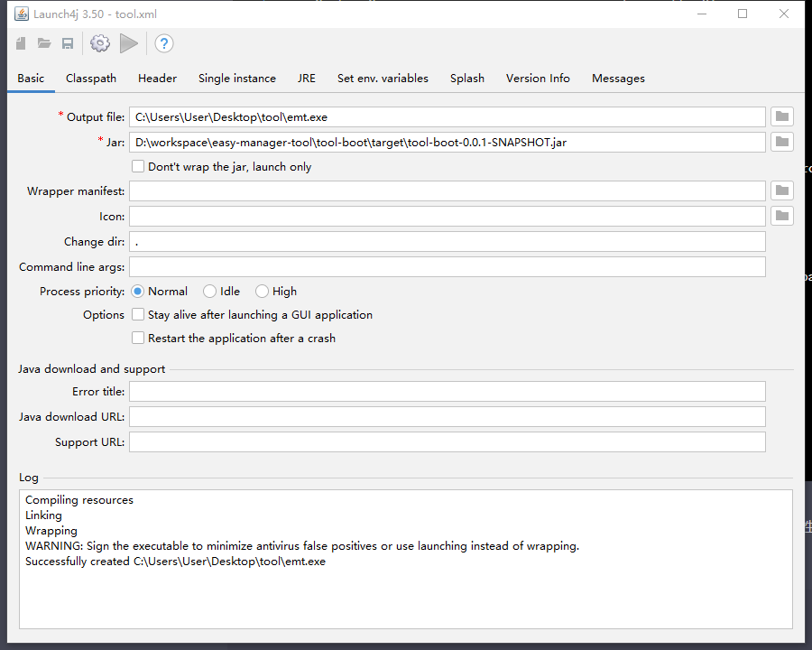812x650 pixels.
Task: Check Stay alive after launching GUI application
Action: coord(138,315)
